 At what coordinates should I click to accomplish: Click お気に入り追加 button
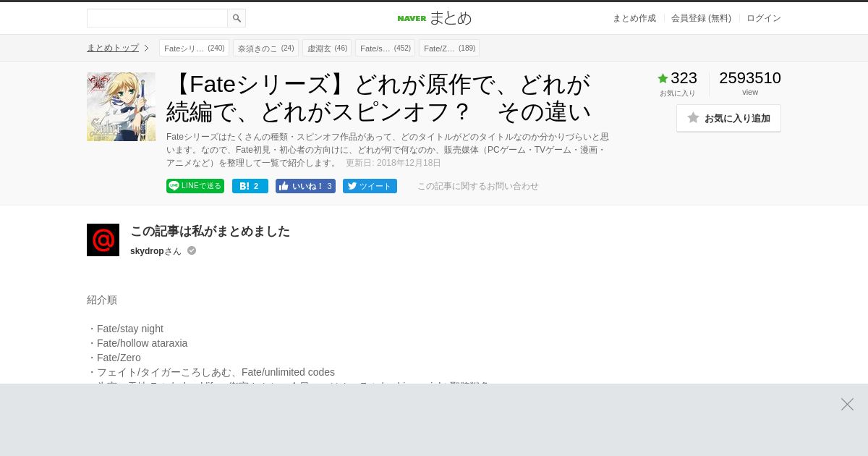pyautogui.click(x=728, y=118)
